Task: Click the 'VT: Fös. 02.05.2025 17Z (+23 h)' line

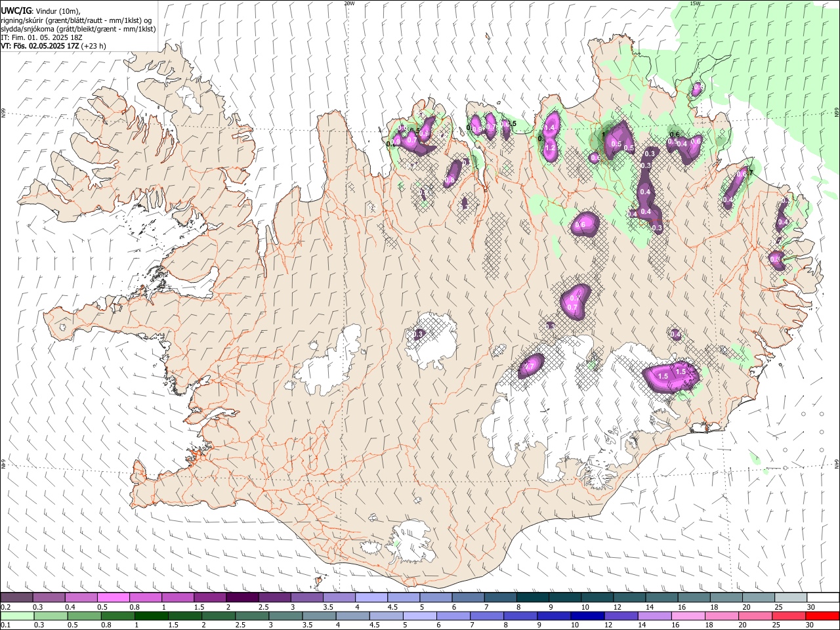Action: [x=54, y=46]
